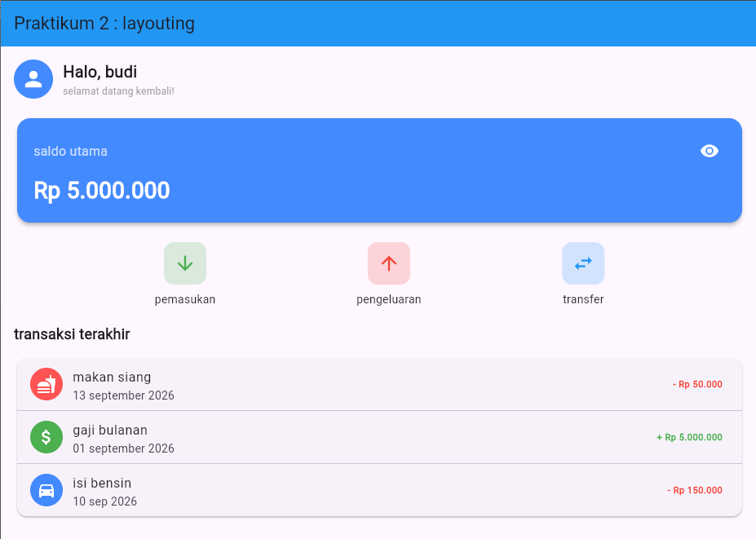
Task: Select the "pengeluaran" label
Action: pyautogui.click(x=389, y=299)
